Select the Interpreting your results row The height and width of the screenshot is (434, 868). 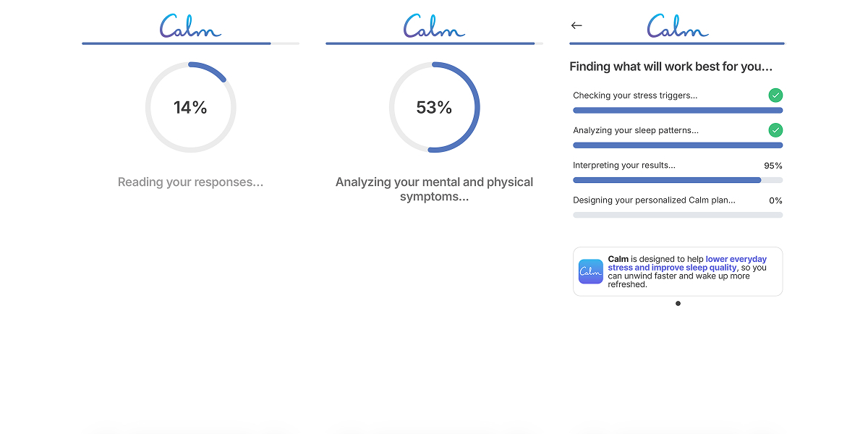pyautogui.click(x=678, y=171)
